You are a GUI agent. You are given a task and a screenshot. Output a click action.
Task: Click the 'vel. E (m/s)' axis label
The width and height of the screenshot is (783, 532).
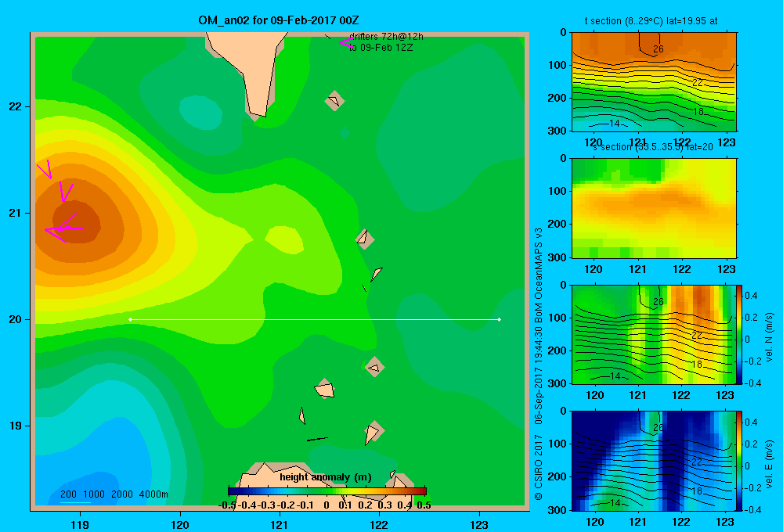point(770,464)
